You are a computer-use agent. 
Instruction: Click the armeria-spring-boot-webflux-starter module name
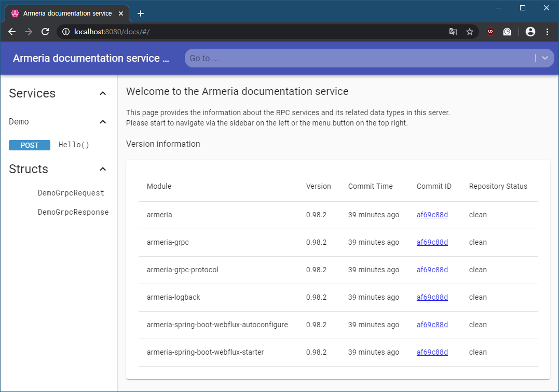[x=206, y=352]
